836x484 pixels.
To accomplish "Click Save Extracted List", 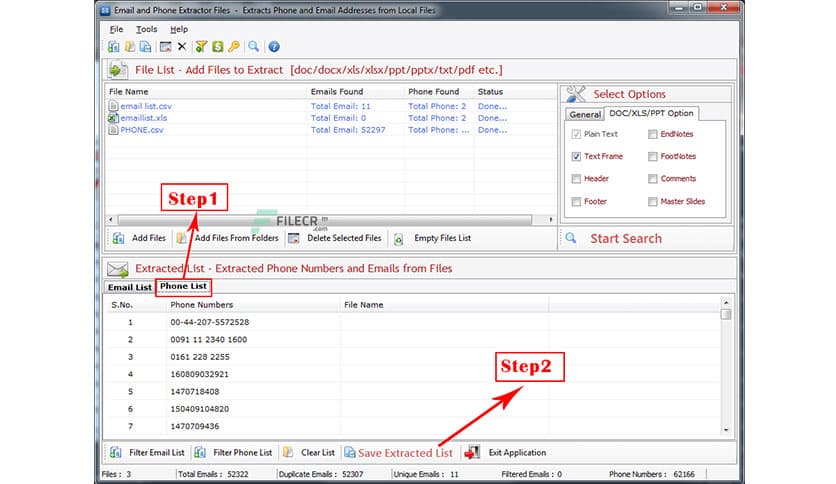I will pyautogui.click(x=398, y=453).
